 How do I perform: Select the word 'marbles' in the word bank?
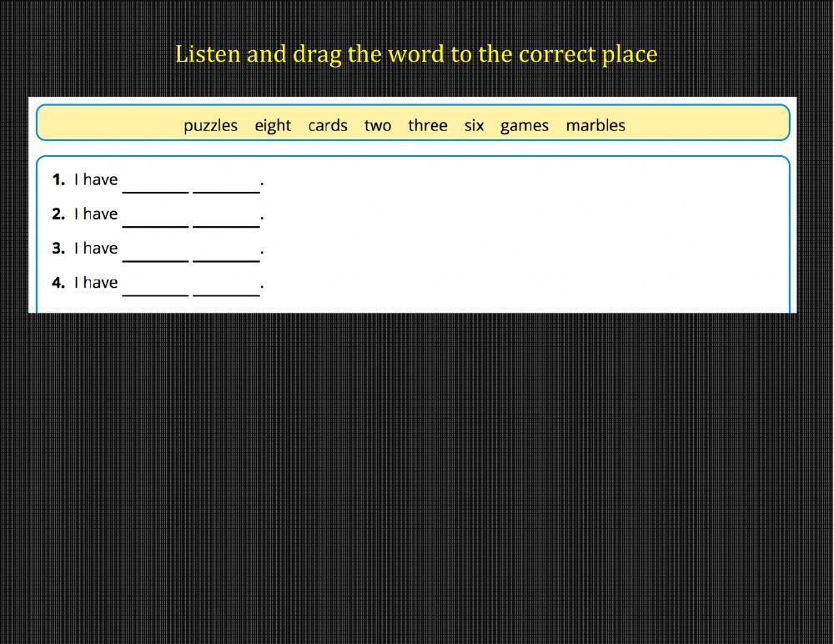tap(595, 125)
